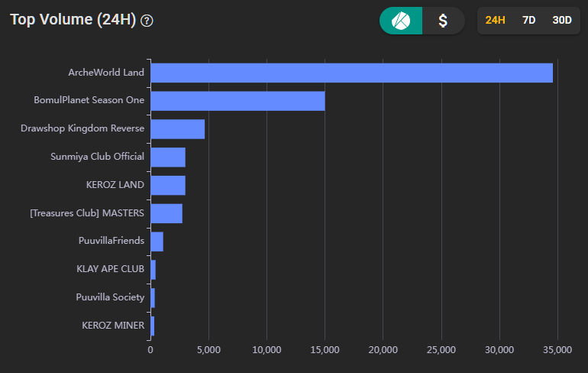Click the Top Volume (24H) heading

(x=73, y=20)
